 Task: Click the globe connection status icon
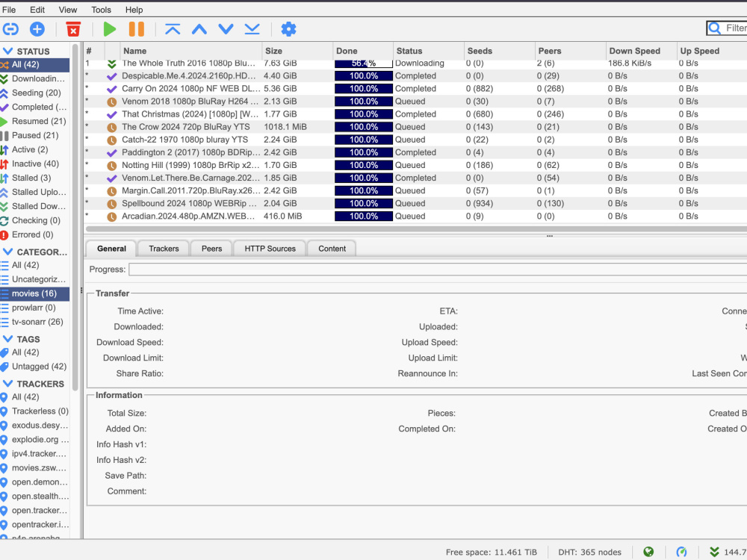point(648,552)
